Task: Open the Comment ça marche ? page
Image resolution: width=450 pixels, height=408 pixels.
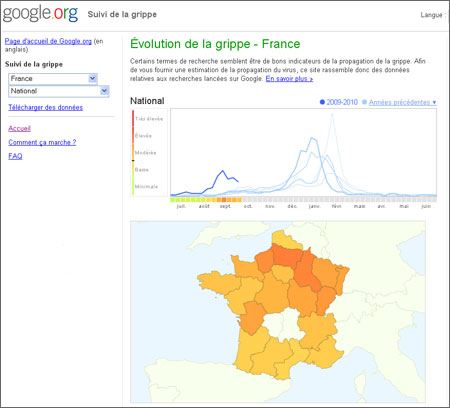Action: (42, 142)
